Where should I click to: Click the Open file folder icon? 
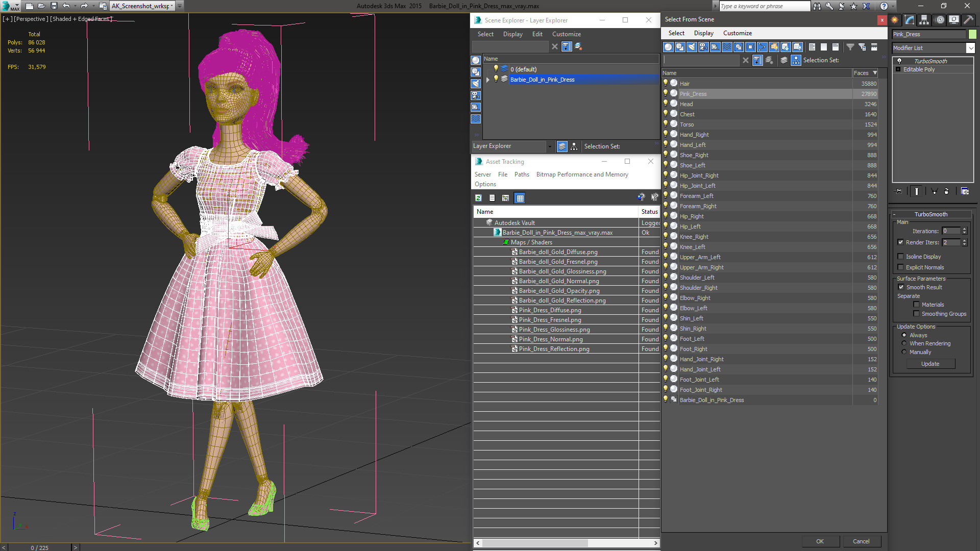point(42,6)
